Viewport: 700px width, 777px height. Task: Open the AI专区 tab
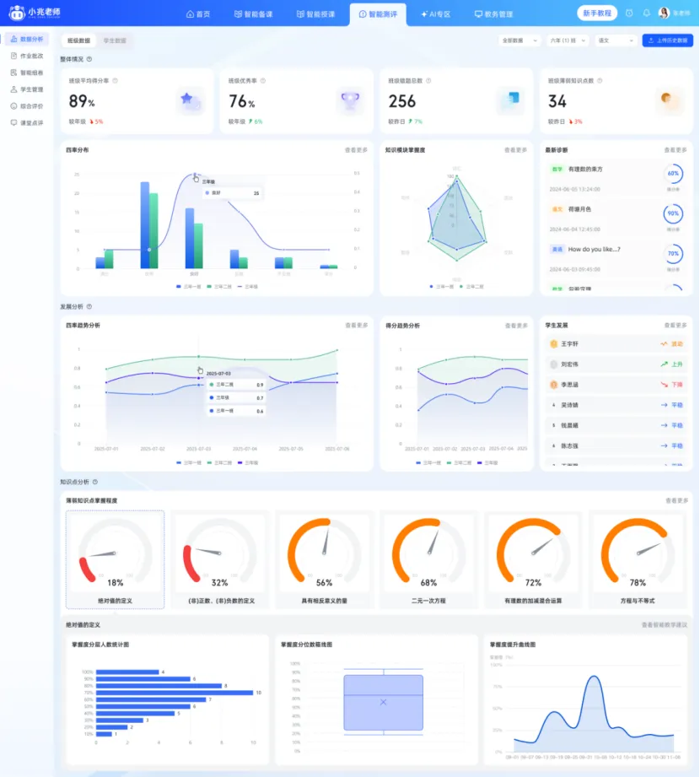[x=435, y=14]
